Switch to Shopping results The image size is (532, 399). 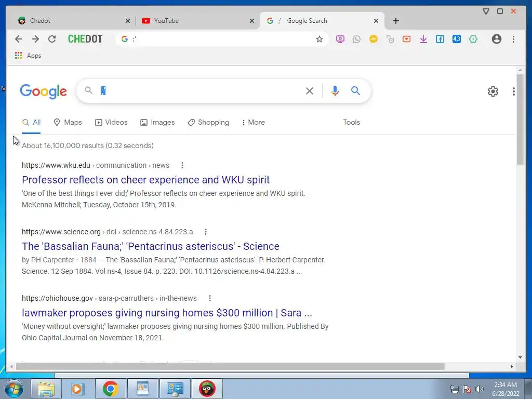click(x=208, y=123)
